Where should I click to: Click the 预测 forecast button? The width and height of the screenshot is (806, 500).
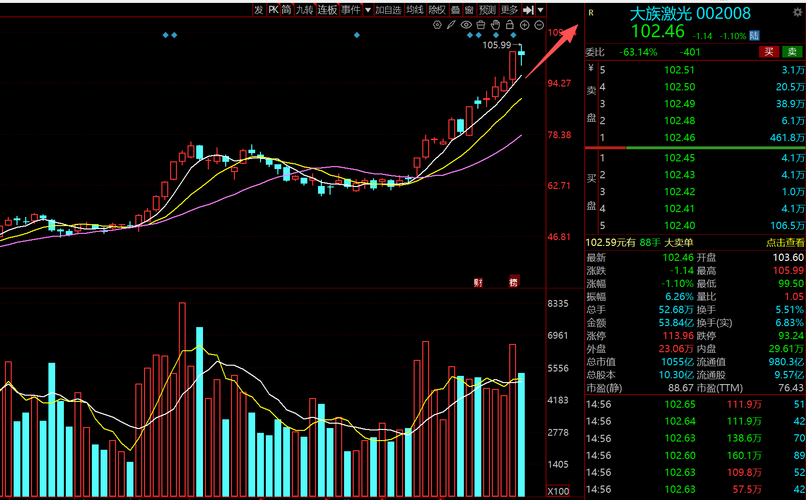pyautogui.click(x=487, y=10)
